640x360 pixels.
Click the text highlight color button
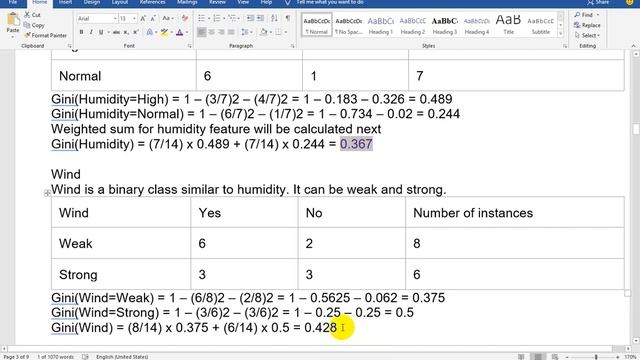(164, 32)
